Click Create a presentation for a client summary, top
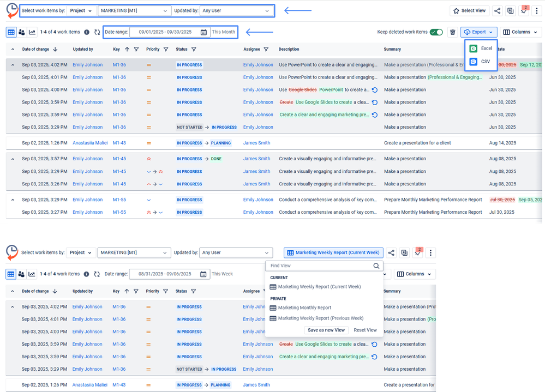The width and height of the screenshot is (545, 392). [417, 143]
